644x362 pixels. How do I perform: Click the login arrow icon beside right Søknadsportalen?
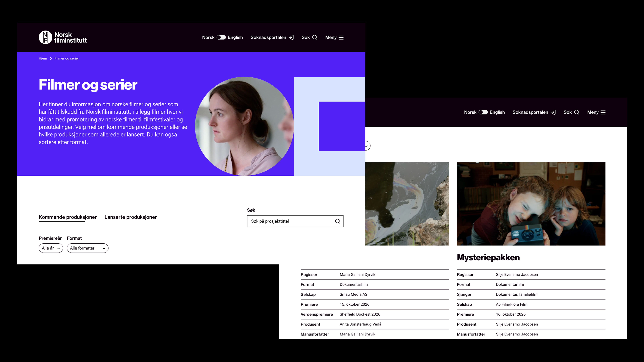click(x=553, y=112)
